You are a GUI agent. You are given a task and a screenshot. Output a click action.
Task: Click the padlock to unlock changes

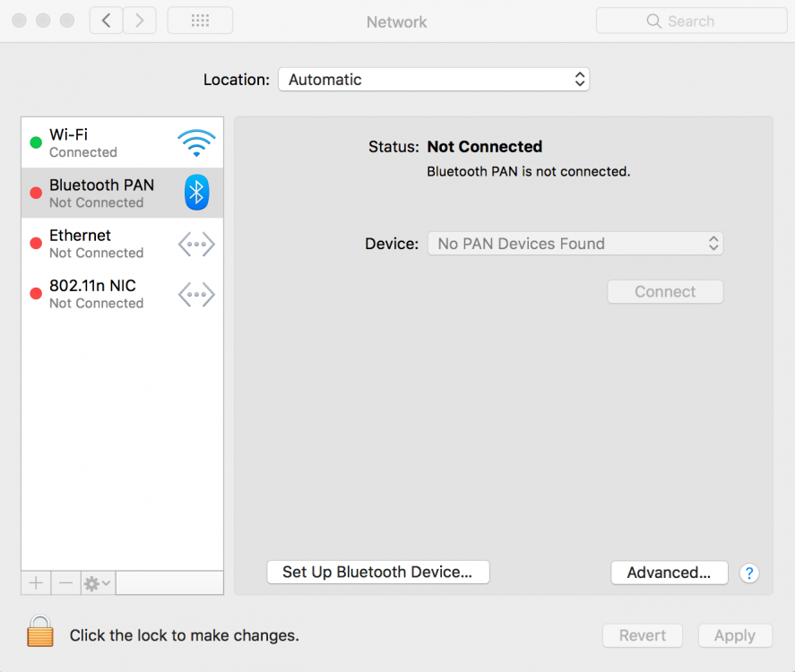point(40,632)
